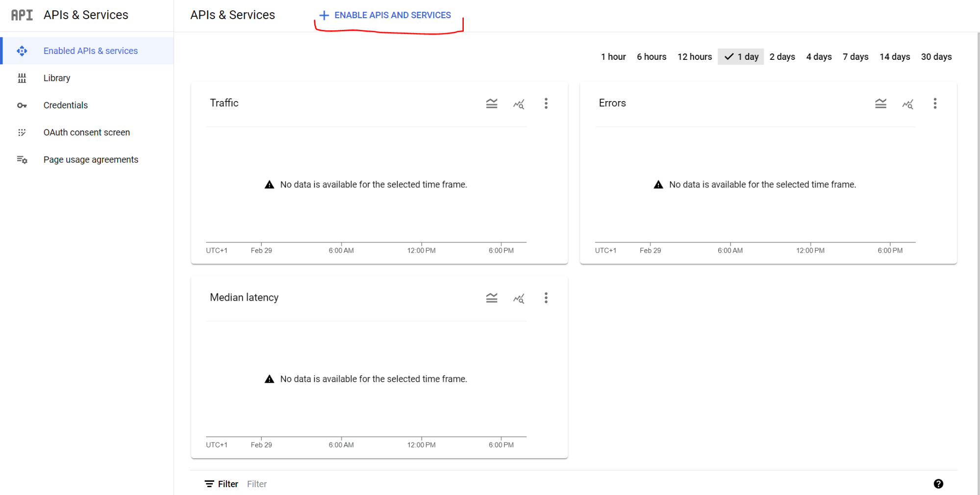Open Errors chart more options menu
Viewport: 980px width, 495px height.
pos(934,104)
